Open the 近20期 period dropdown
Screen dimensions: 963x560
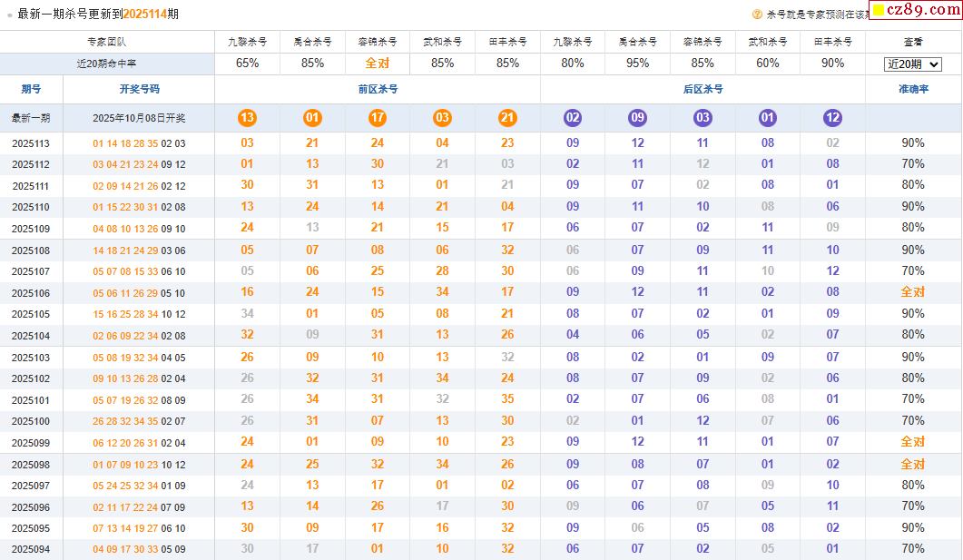(x=913, y=64)
